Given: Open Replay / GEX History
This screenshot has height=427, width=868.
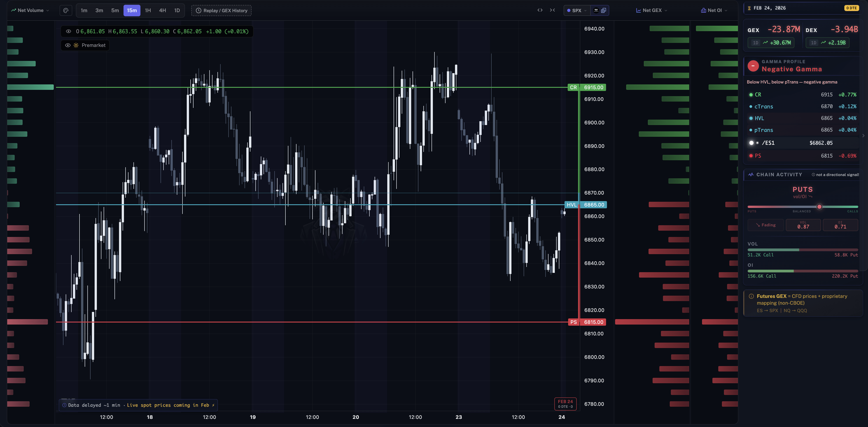Looking at the screenshot, I should pyautogui.click(x=221, y=10).
